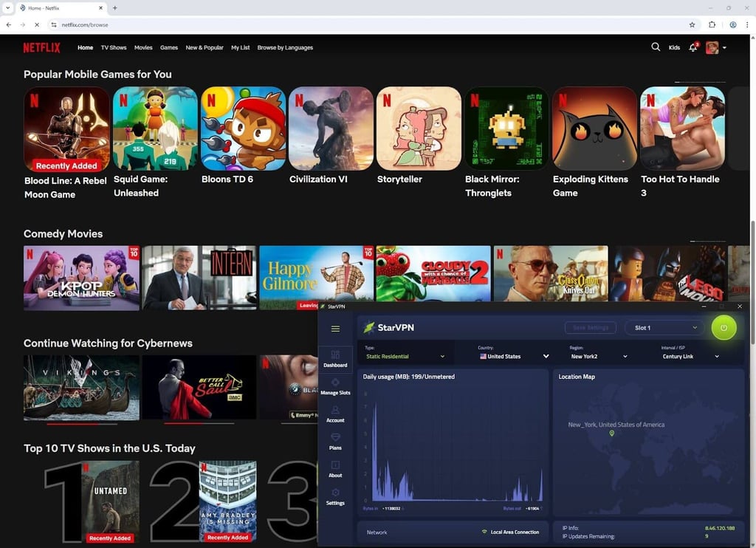Viewport: 756px width, 548px height.
Task: Open the Slot 1 dropdown
Action: (666, 328)
